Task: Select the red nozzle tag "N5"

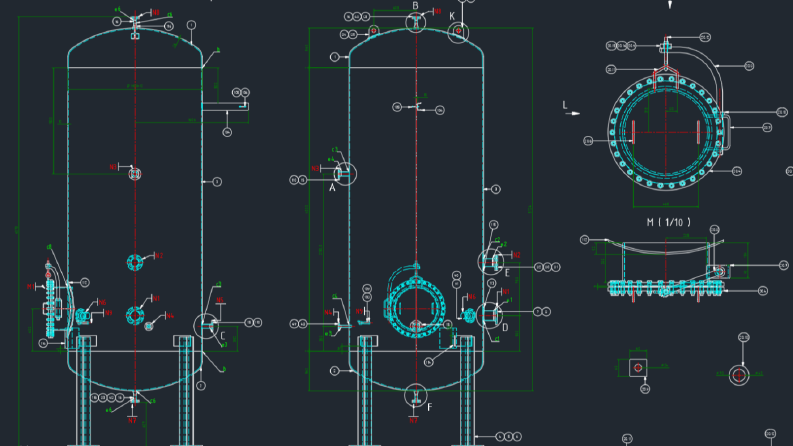Action: 220,300
